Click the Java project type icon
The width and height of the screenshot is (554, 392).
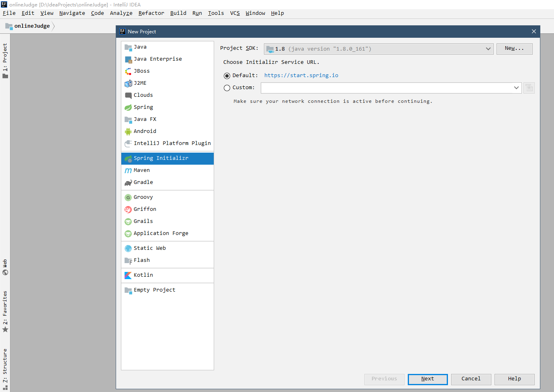pyautogui.click(x=128, y=47)
